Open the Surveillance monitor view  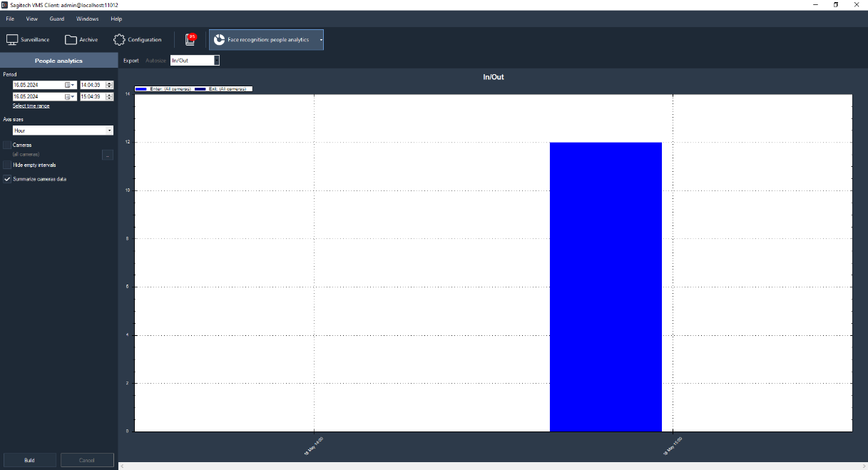[x=28, y=40]
